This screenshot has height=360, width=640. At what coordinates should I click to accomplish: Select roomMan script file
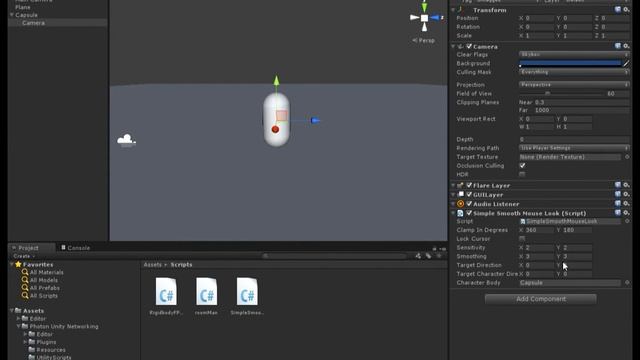206,297
